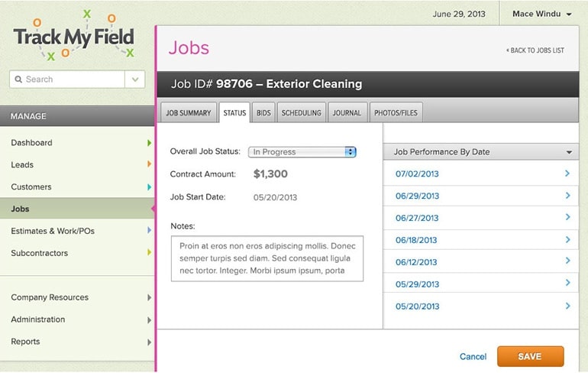Click the blue arrow beside Customers

click(149, 186)
